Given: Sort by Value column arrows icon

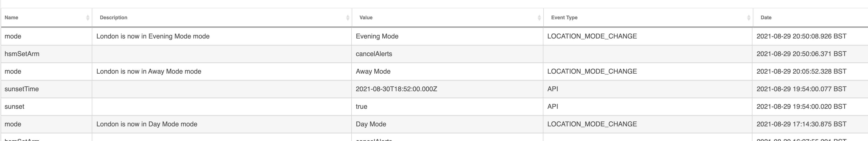Looking at the screenshot, I should [539, 18].
